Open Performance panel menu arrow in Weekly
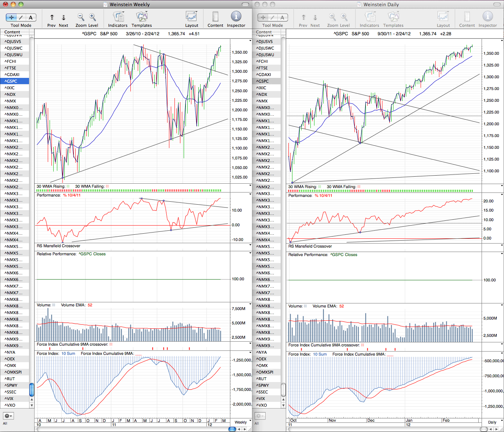Screen dimensions: 504x432 click(x=250, y=195)
